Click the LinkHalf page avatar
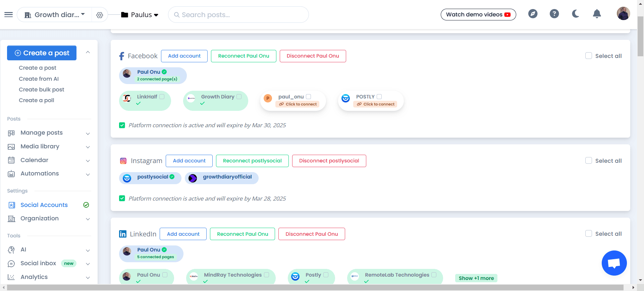This screenshot has width=644, height=291. tap(127, 98)
